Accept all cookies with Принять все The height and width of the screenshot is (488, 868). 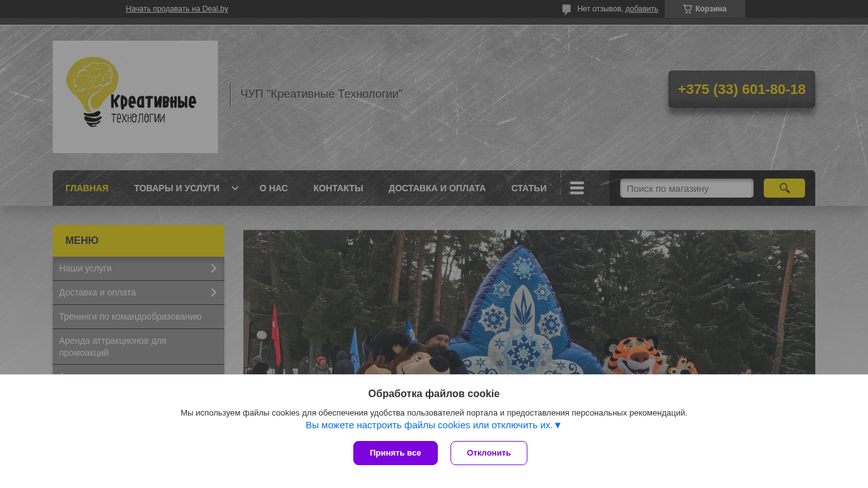(x=395, y=453)
